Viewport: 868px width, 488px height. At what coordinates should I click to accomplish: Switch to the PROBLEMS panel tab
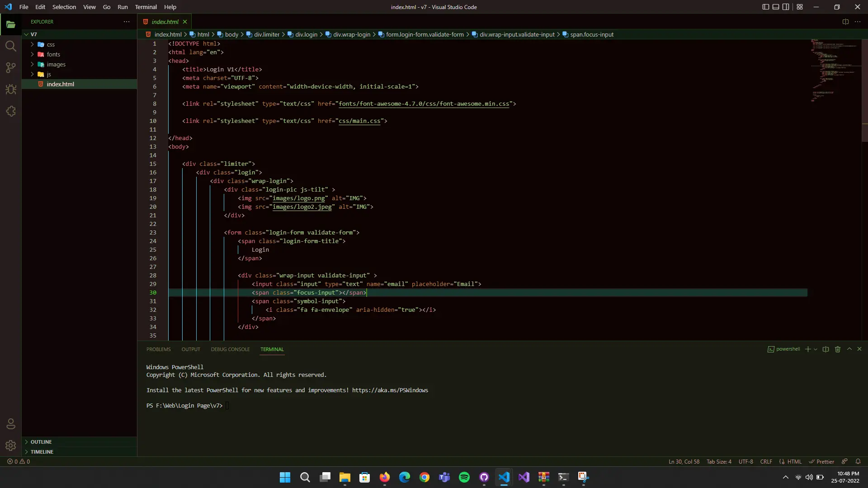point(158,349)
